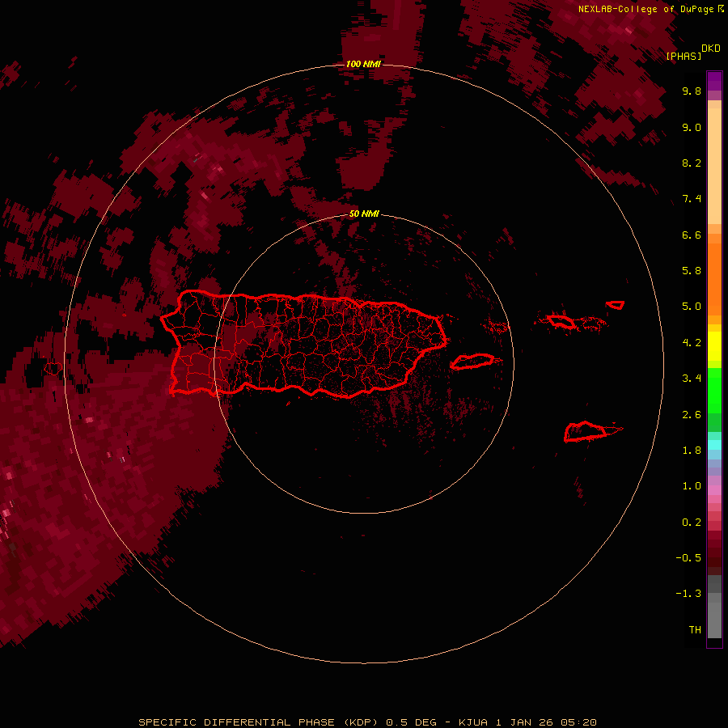The height and width of the screenshot is (728, 728).
Task: Click the NEXLAB-College of DuPage credit text
Action: tap(645, 9)
